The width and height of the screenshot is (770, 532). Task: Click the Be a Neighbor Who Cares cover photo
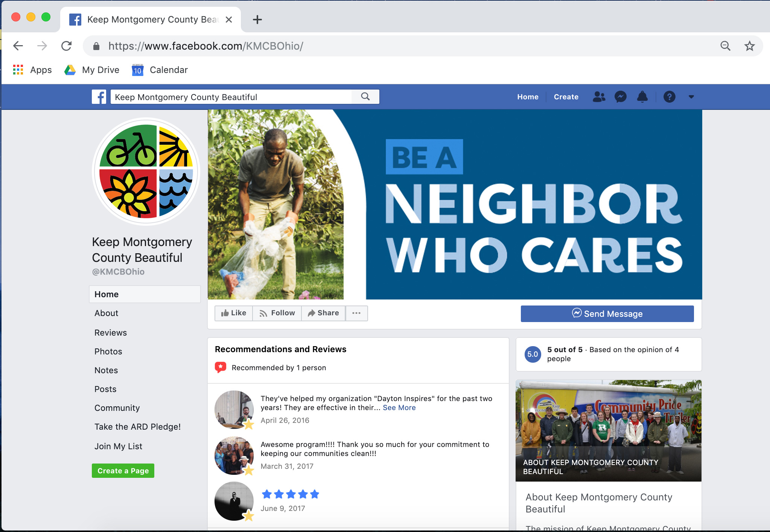tap(455, 204)
